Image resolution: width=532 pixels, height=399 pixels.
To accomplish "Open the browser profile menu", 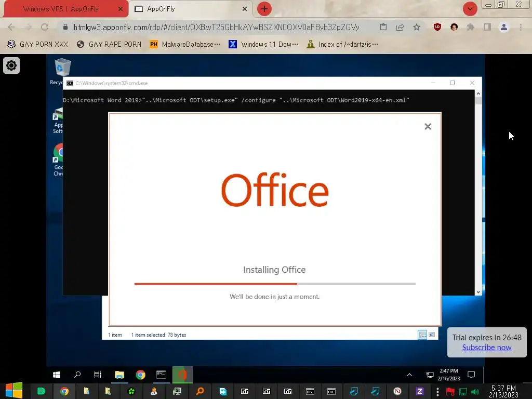I will (x=504, y=27).
